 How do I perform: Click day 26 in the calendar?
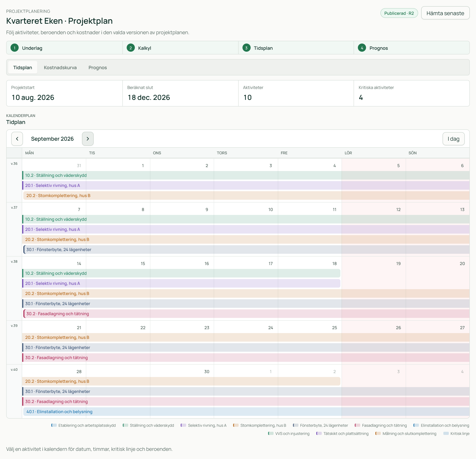pyautogui.click(x=398, y=328)
